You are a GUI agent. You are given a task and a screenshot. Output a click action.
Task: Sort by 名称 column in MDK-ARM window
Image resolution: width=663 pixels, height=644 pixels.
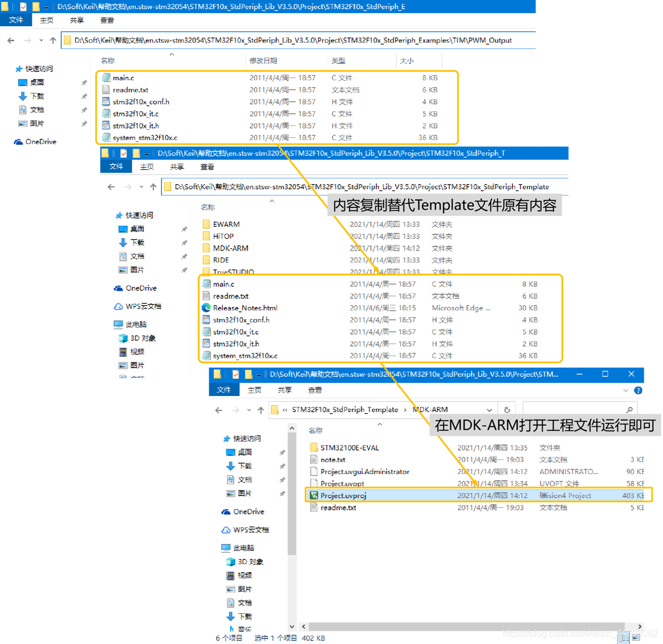coord(315,431)
